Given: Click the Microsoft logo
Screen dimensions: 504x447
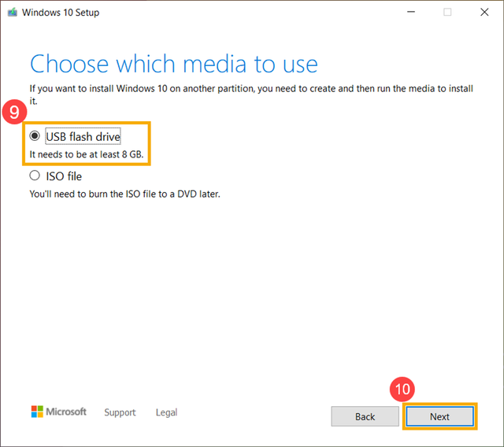Looking at the screenshot, I should (x=59, y=412).
